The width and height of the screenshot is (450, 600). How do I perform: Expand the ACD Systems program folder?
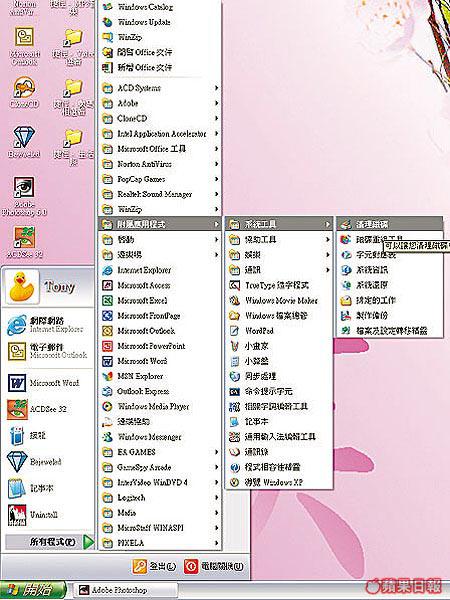pyautogui.click(x=160, y=88)
